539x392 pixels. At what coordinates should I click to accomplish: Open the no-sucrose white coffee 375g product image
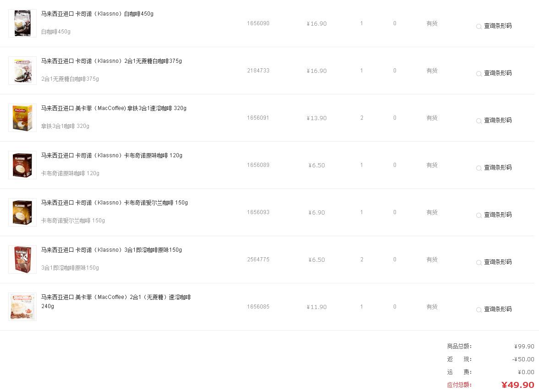(x=22, y=71)
